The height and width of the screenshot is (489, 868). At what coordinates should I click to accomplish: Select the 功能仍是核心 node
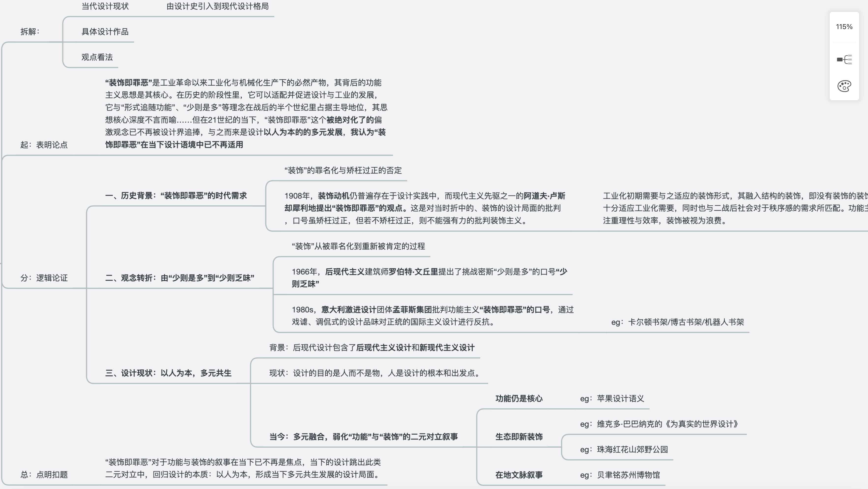coord(519,399)
